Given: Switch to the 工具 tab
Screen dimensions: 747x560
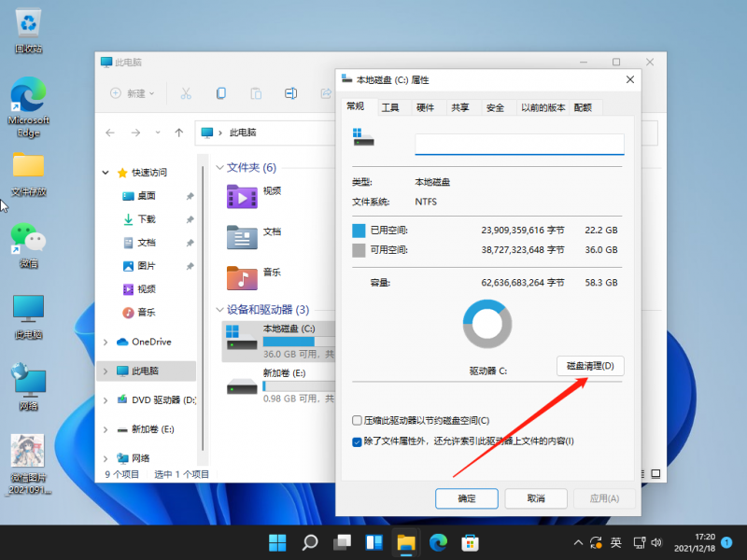Looking at the screenshot, I should [x=390, y=108].
